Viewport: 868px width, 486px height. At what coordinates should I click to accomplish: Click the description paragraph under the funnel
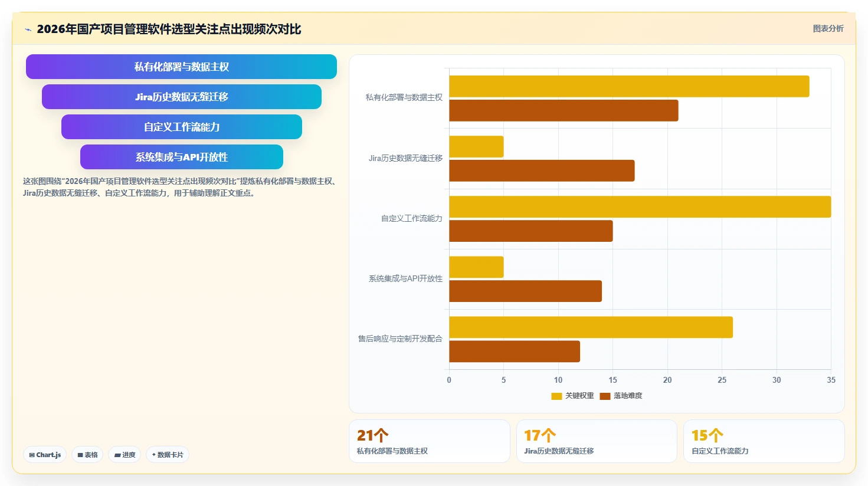tap(181, 187)
